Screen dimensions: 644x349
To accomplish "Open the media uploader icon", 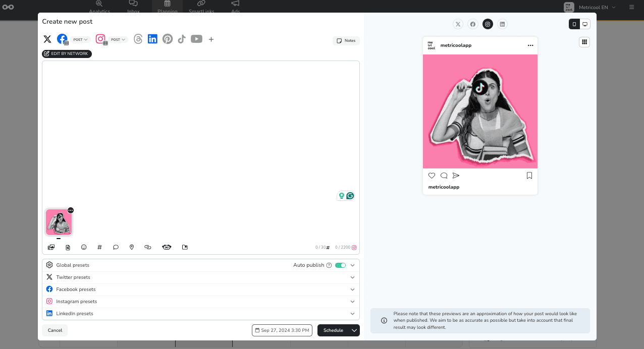I will [x=51, y=247].
